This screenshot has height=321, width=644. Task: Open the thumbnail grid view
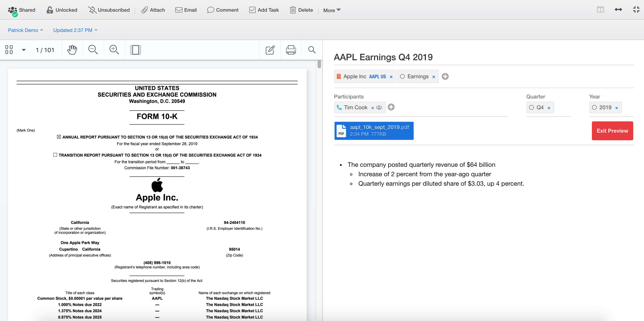(9, 50)
